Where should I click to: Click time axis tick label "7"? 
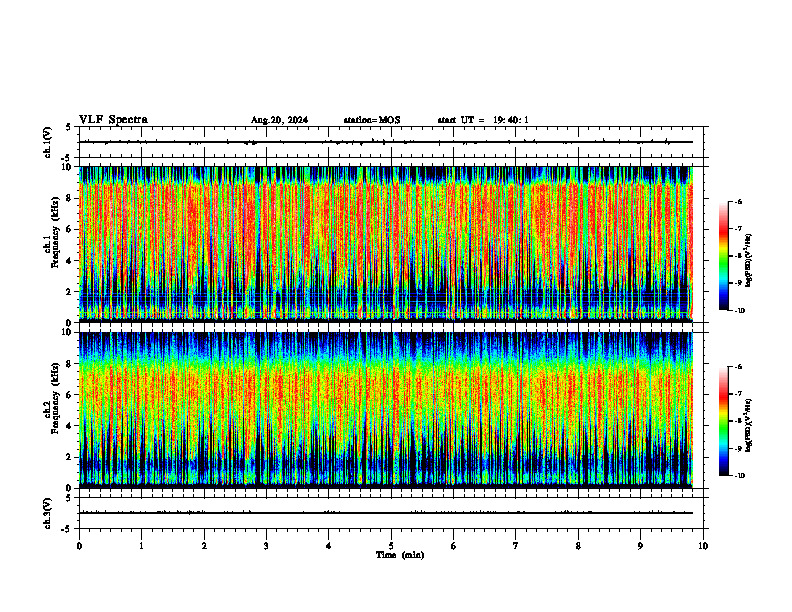point(516,546)
